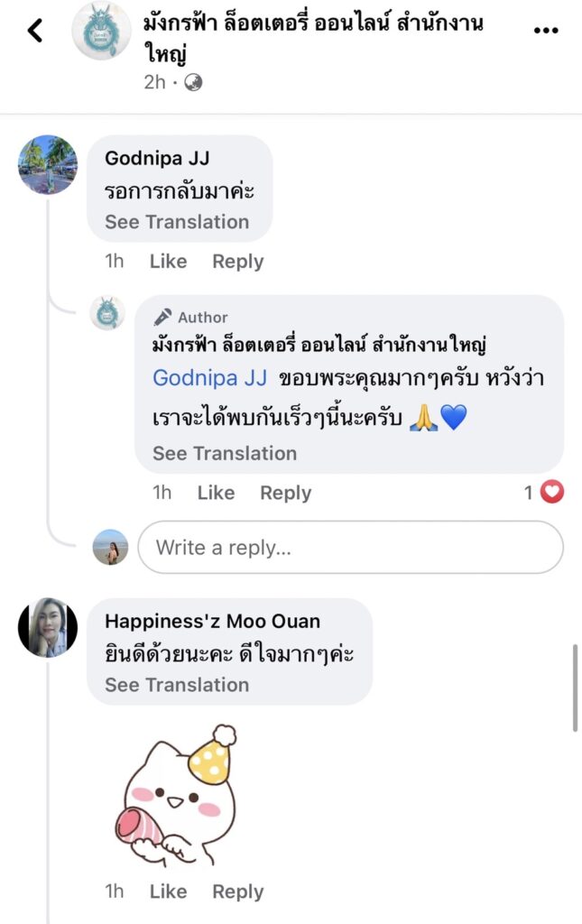
Task: Click the vertical scrollbar on the right
Action: tap(576, 686)
